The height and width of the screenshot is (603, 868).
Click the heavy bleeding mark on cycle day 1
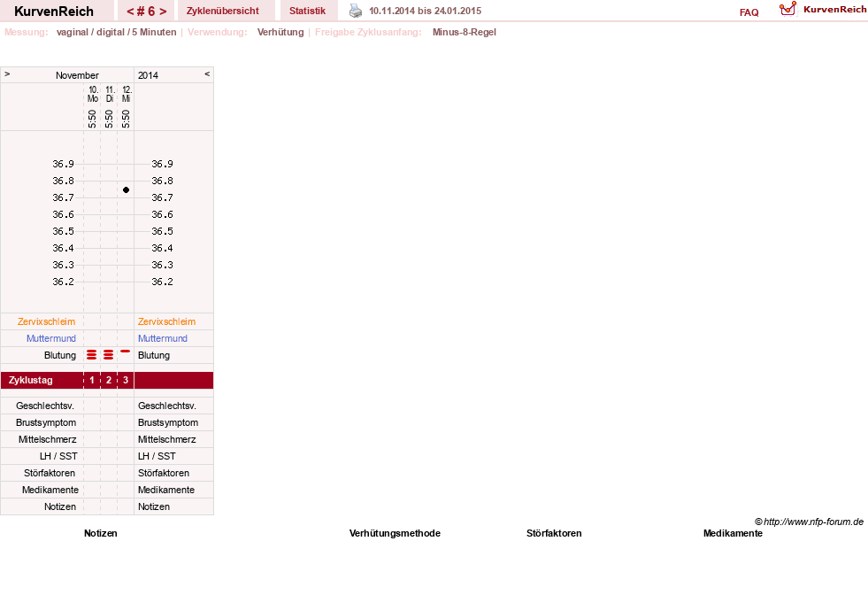92,355
